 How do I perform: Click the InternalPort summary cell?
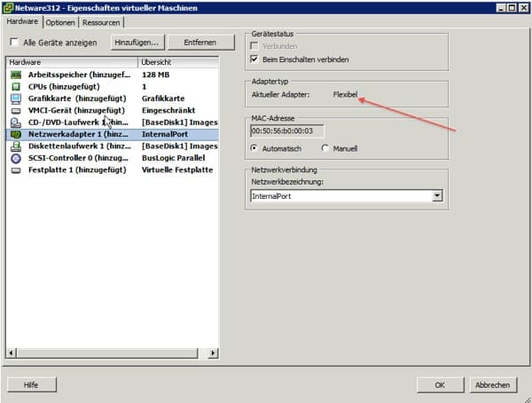[165, 134]
